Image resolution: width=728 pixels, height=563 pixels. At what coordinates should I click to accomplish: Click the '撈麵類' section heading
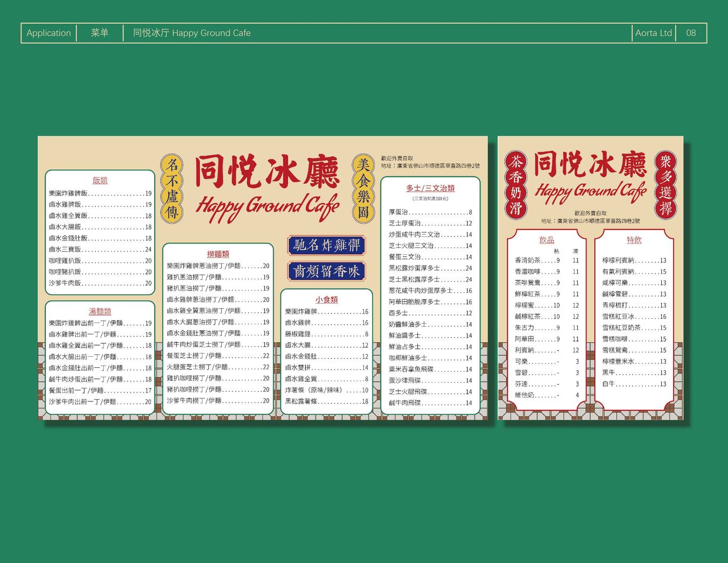(x=218, y=254)
